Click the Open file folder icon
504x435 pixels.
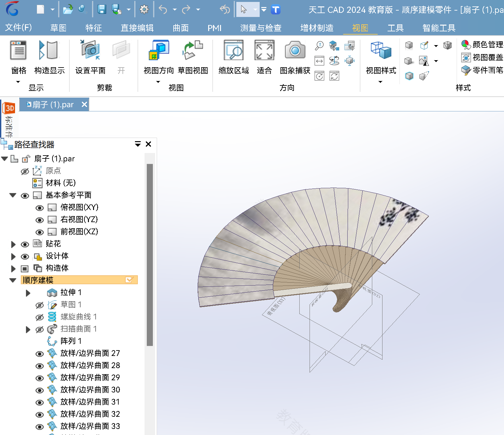click(67, 10)
